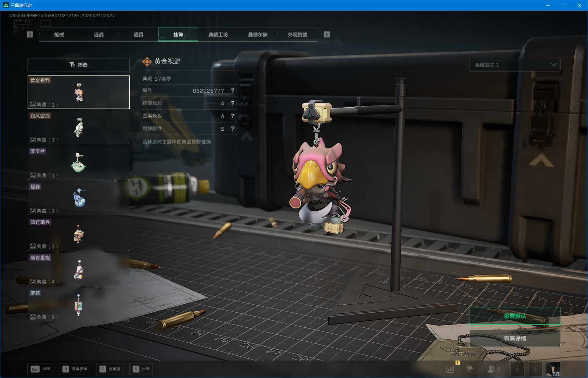Select the 挂饰 tab
The height and width of the screenshot is (378, 588).
coord(178,35)
